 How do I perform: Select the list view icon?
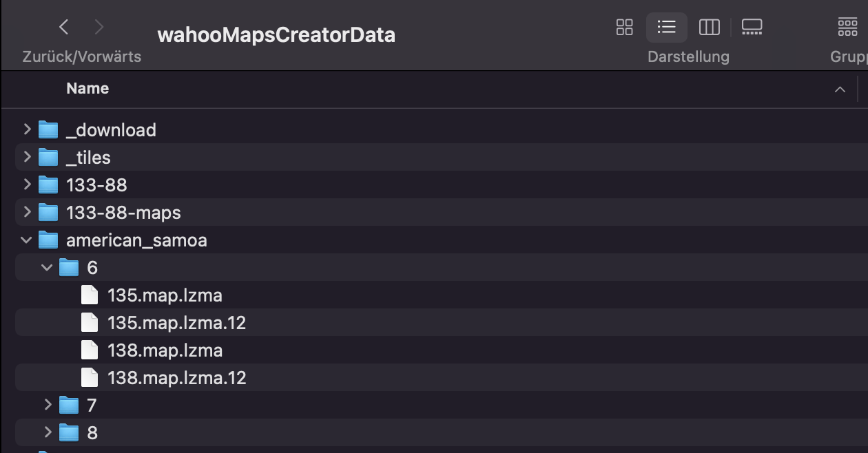click(x=666, y=28)
